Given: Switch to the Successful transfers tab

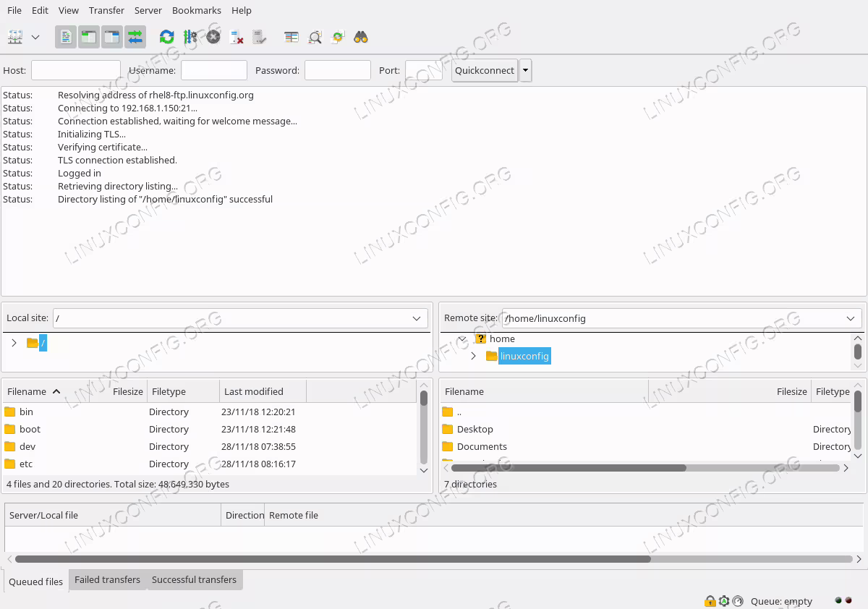Looking at the screenshot, I should [194, 580].
